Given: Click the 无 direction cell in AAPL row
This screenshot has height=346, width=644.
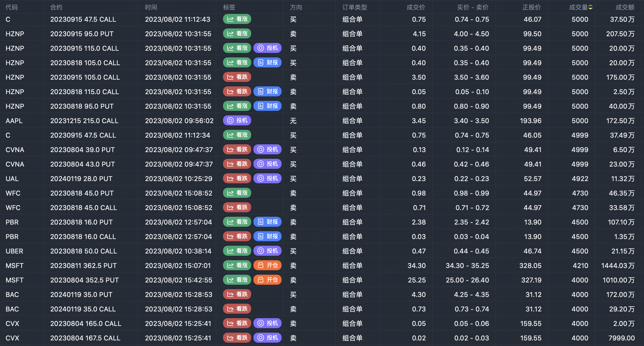Looking at the screenshot, I should click(x=293, y=121).
